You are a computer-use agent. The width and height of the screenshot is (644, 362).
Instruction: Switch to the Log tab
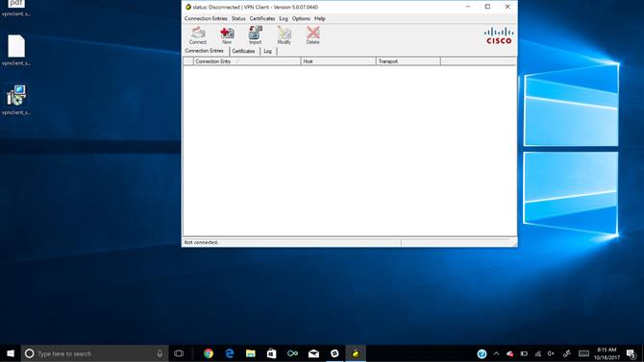[268, 51]
